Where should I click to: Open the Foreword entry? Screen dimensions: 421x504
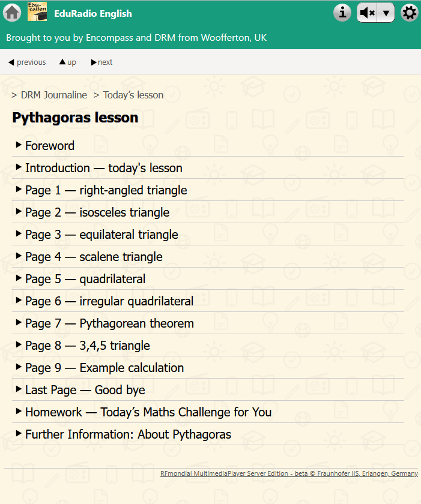tap(208, 146)
